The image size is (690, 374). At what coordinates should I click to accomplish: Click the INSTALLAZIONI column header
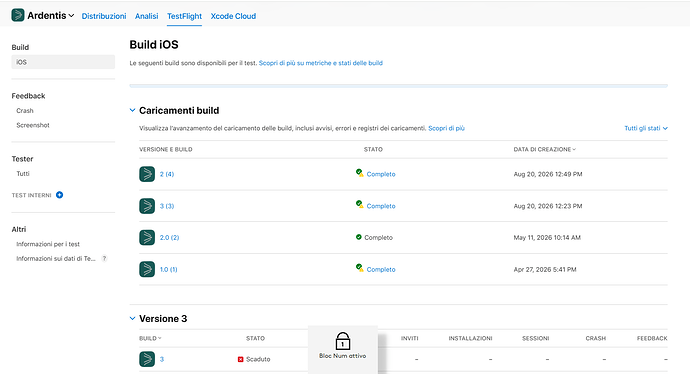click(470, 338)
